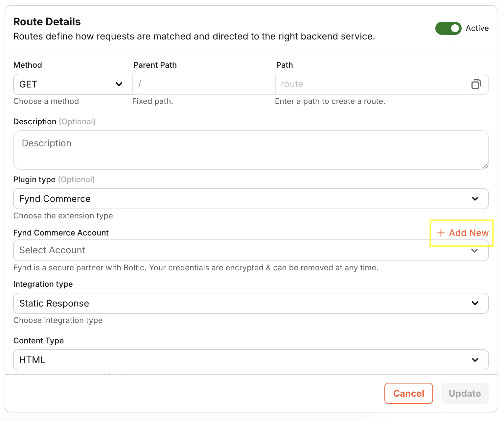Click the plus icon beside Add New
504x421 pixels.
(x=441, y=233)
